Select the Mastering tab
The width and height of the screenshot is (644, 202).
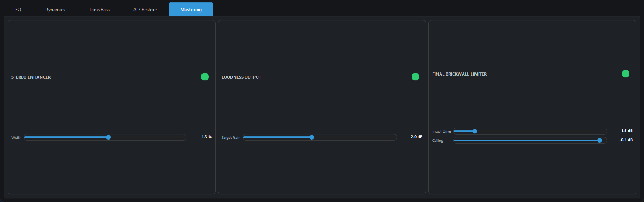pyautogui.click(x=191, y=10)
